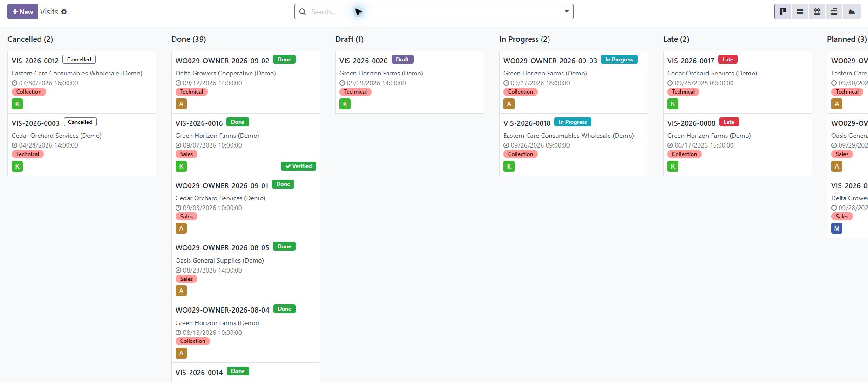Click K avatar on VIS-2026-0003 card
This screenshot has height=382, width=868.
point(17,166)
